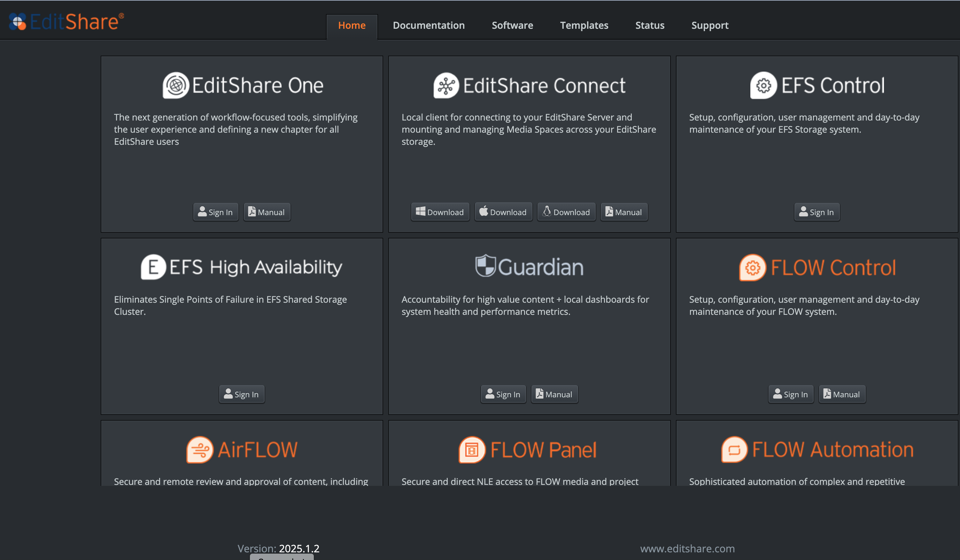The width and height of the screenshot is (960, 560).
Task: Click the EditShare Connect network icon
Action: (446, 85)
